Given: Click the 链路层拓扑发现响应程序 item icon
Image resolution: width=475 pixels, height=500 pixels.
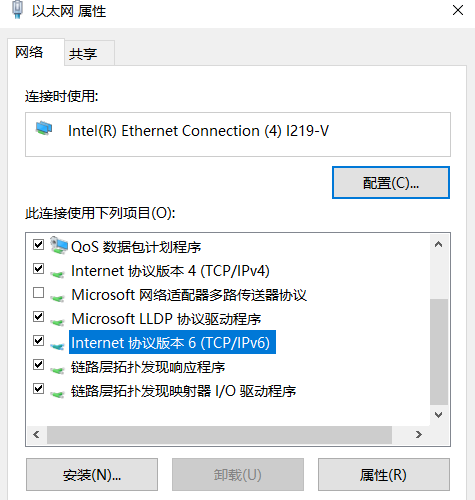Looking at the screenshot, I should [57, 370].
